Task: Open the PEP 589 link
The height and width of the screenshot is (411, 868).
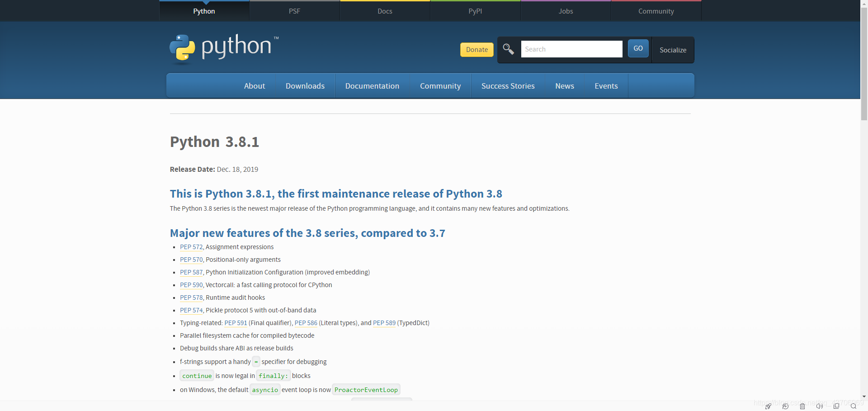Action: [384, 323]
